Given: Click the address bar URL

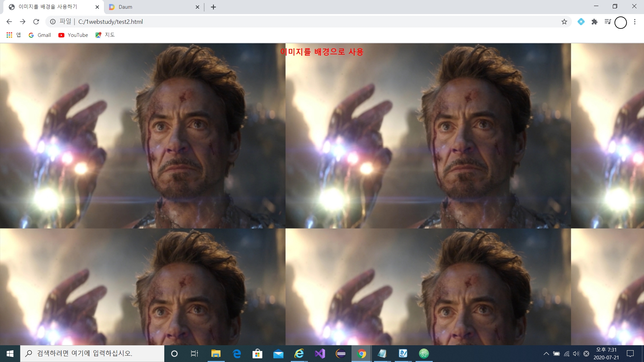Looking at the screenshot, I should click(111, 22).
